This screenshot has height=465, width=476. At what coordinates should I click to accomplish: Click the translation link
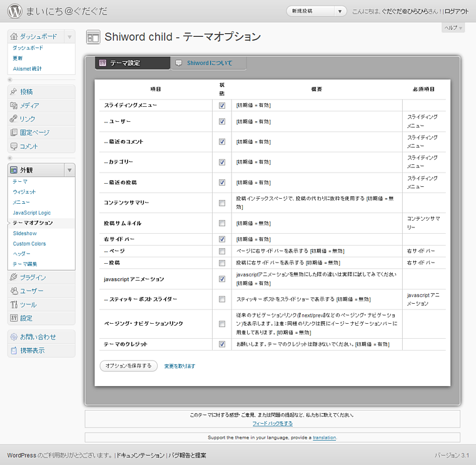click(324, 437)
